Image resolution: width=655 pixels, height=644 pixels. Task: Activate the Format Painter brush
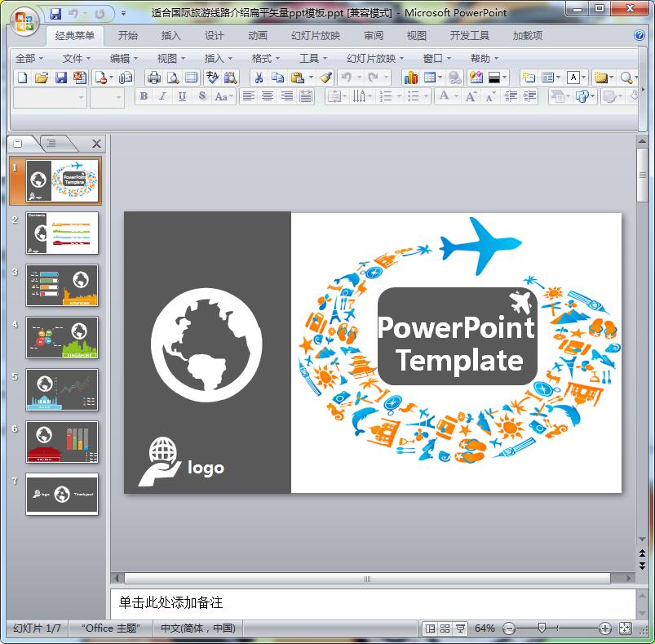pyautogui.click(x=325, y=78)
